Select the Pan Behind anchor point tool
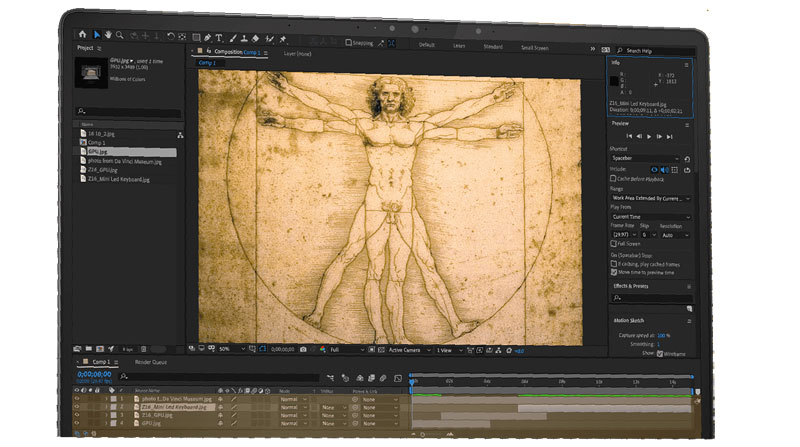This screenshot has height=447, width=800. coord(182,37)
